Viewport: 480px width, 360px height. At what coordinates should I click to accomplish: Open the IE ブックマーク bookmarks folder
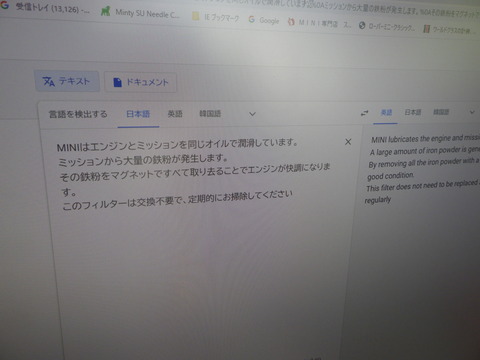[x=216, y=17]
